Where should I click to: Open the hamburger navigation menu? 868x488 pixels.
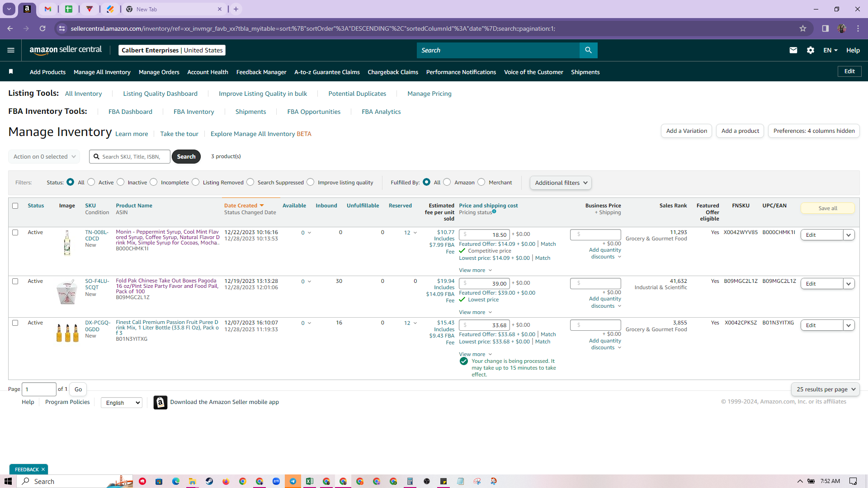tap(11, 50)
